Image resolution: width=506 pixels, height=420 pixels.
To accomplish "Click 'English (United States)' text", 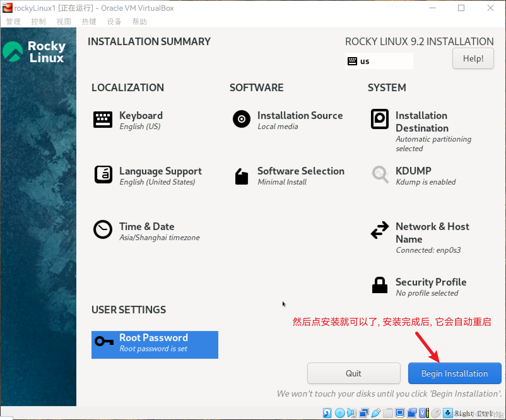I will tap(157, 182).
